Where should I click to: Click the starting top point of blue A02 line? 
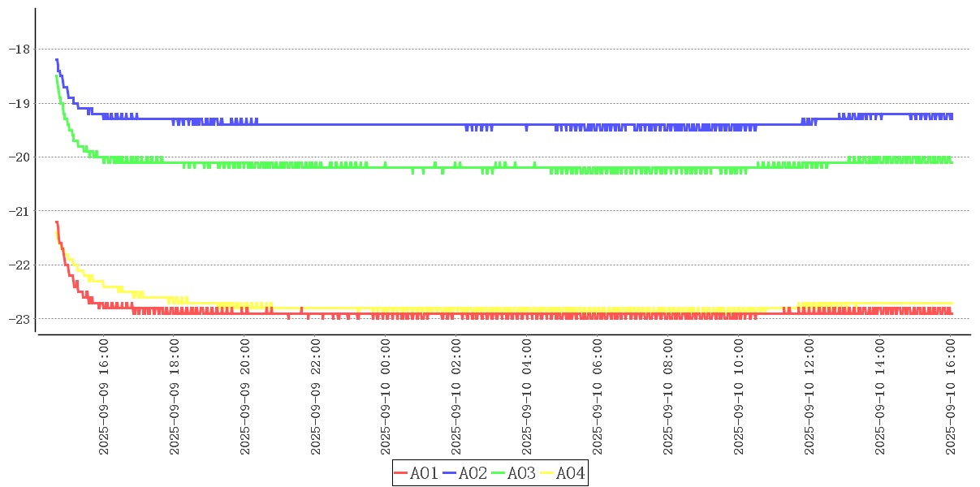pyautogui.click(x=56, y=59)
